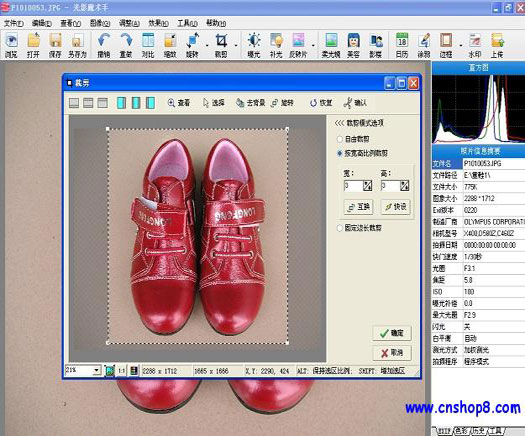This screenshot has width=525, height=436.
Task: Open dropdown dot beside 反转片 toolbar button
Action: [x=313, y=45]
